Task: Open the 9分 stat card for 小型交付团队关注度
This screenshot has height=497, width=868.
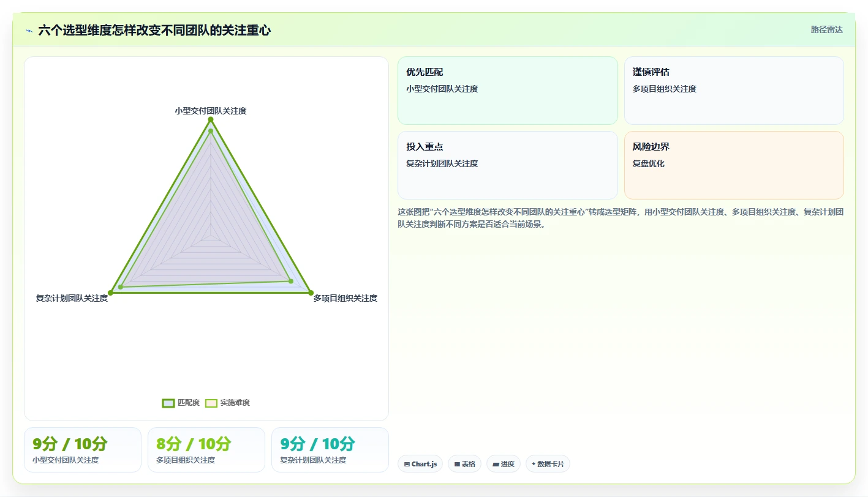Action: point(83,450)
